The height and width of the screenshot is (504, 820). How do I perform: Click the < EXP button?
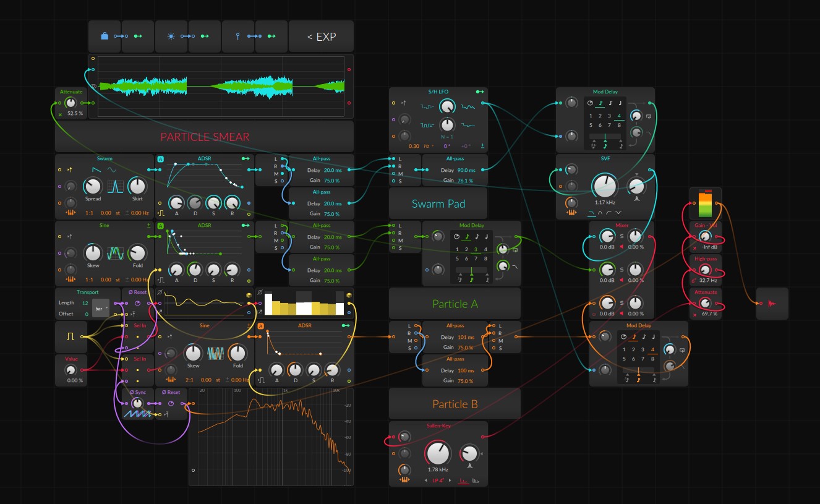(321, 36)
